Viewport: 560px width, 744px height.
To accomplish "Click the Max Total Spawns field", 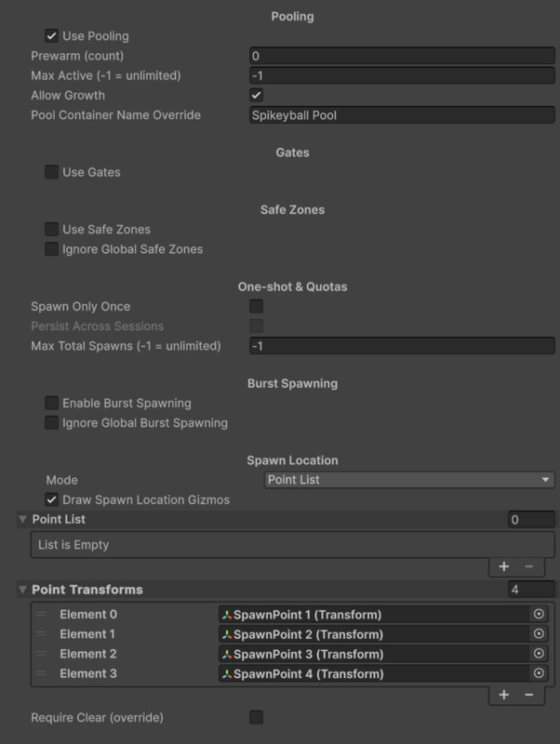I will pos(402,346).
